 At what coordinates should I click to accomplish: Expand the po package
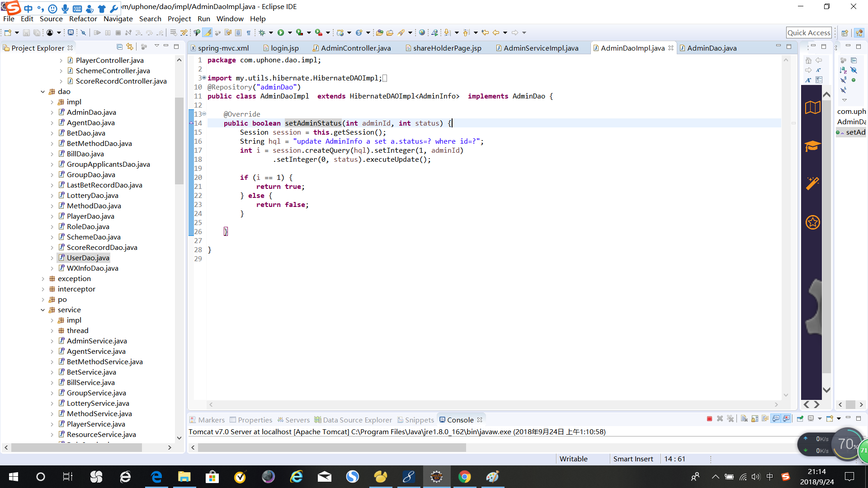point(43,300)
